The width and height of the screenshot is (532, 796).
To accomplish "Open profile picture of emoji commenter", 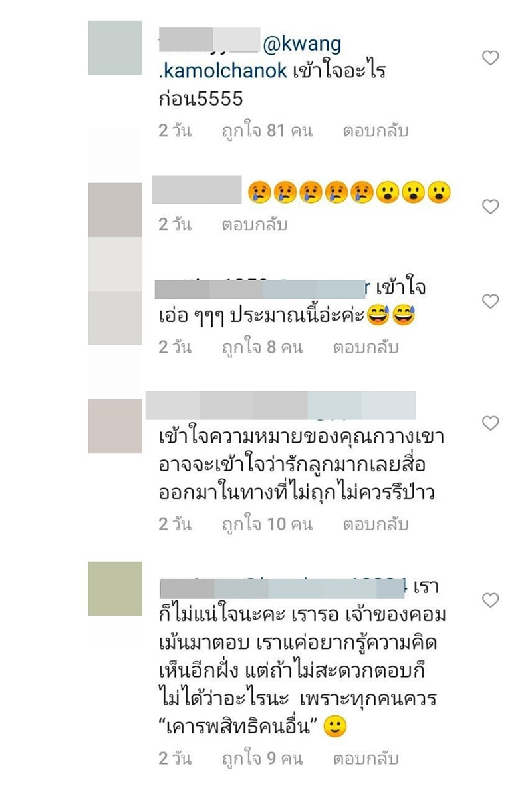I will (115, 210).
